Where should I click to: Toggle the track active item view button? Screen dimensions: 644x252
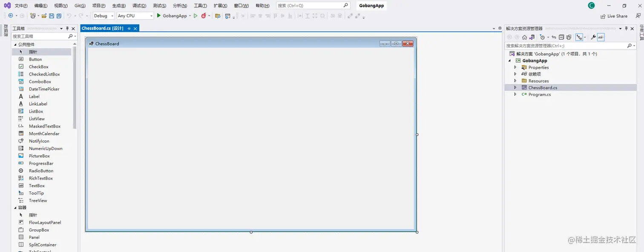point(579,37)
